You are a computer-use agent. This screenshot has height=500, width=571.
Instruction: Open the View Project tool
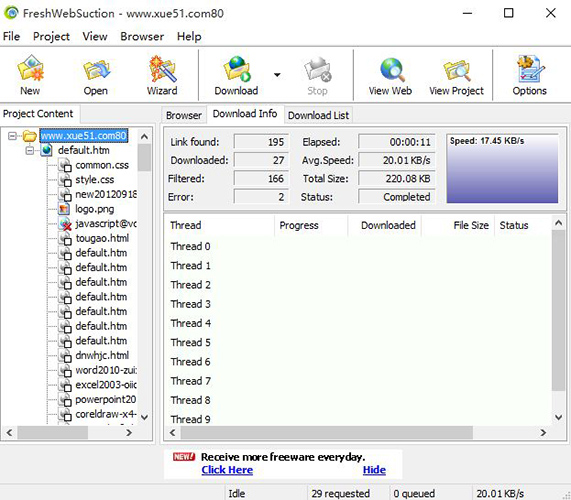(x=456, y=75)
